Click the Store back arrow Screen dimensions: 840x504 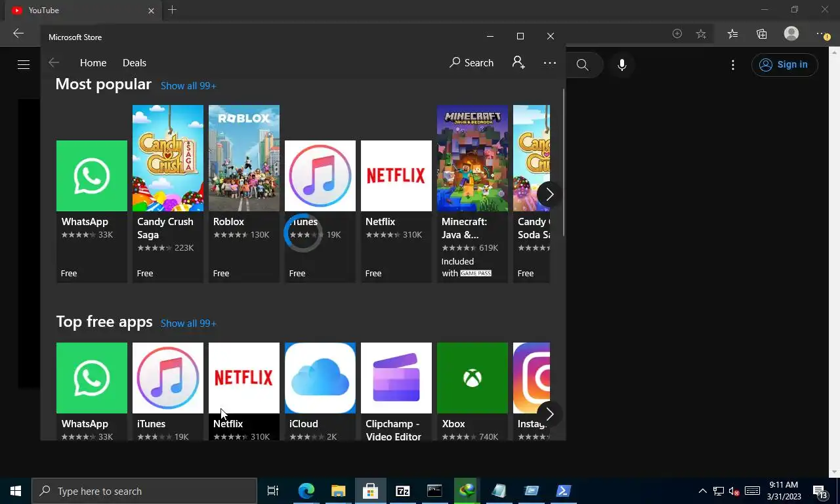point(54,63)
